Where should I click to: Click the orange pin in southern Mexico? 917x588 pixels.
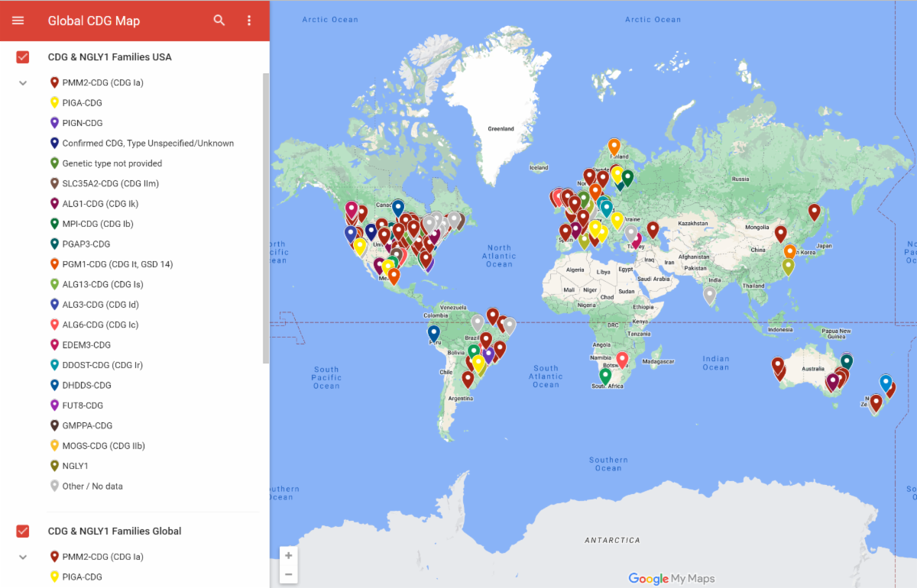click(x=394, y=276)
